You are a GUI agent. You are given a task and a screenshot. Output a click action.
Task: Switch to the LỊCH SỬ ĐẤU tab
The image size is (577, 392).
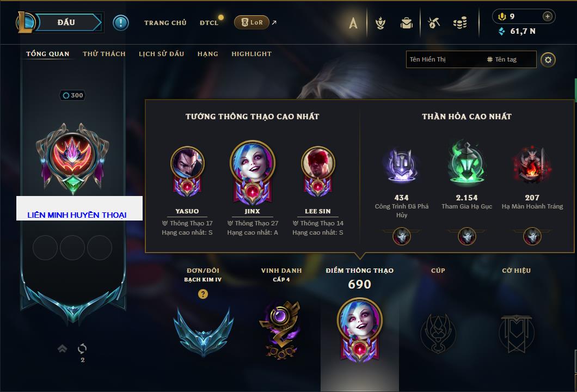point(161,54)
